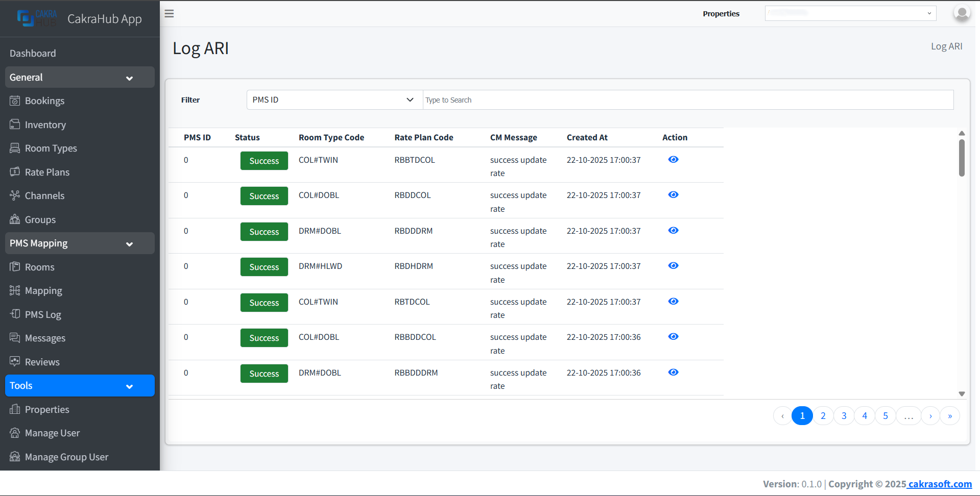Click the Inventory sidebar icon
980x496 pixels.
click(x=15, y=125)
